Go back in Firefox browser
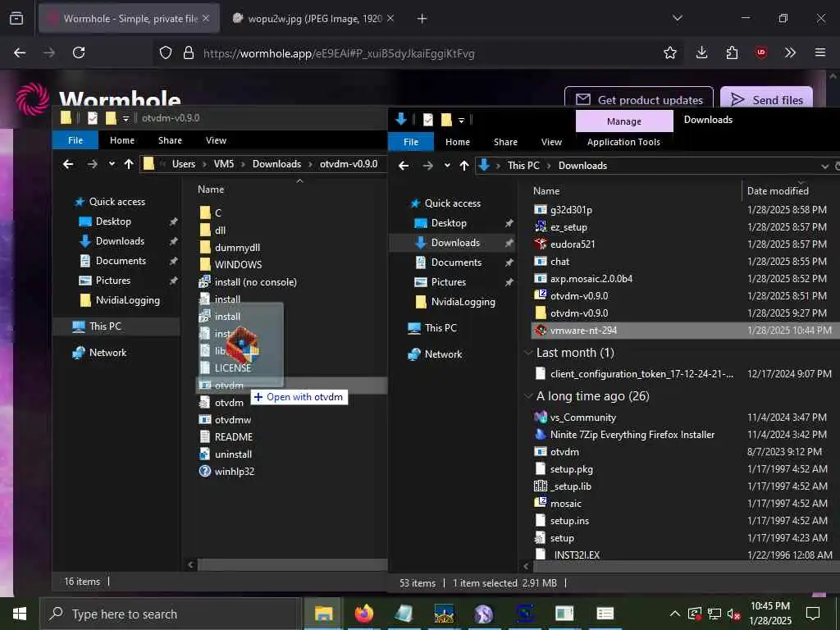840x630 pixels. point(20,52)
